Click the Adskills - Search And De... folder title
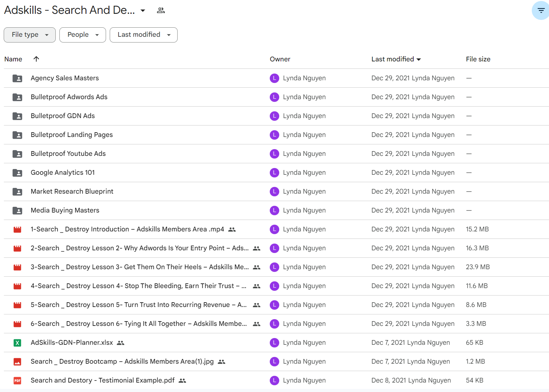The image size is (549, 392). coord(70,10)
